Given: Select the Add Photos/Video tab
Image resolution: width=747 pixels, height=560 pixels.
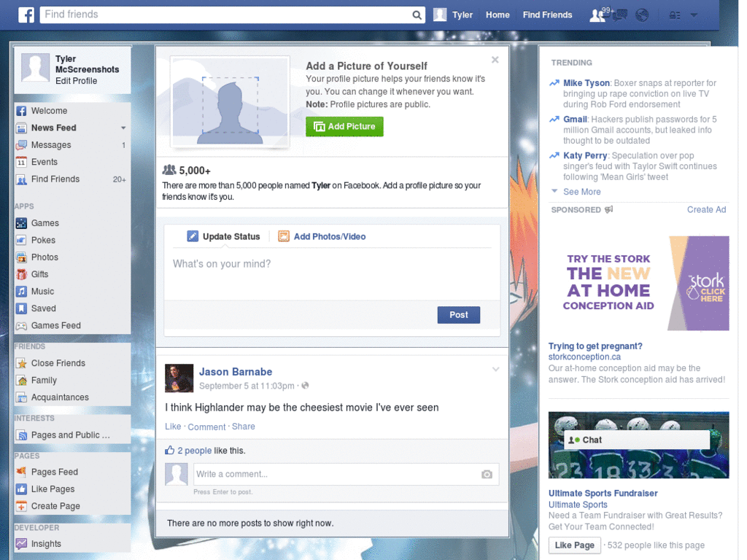Looking at the screenshot, I should (x=322, y=237).
